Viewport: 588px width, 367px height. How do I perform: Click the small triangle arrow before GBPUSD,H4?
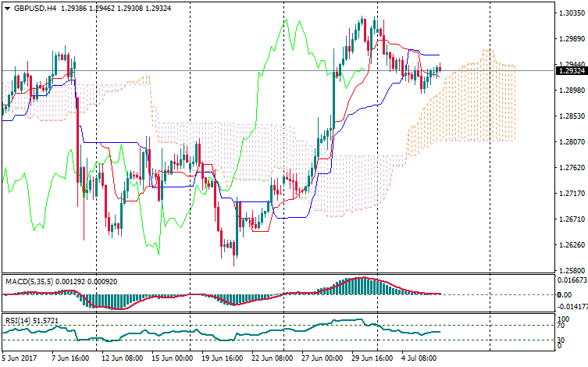[6, 8]
